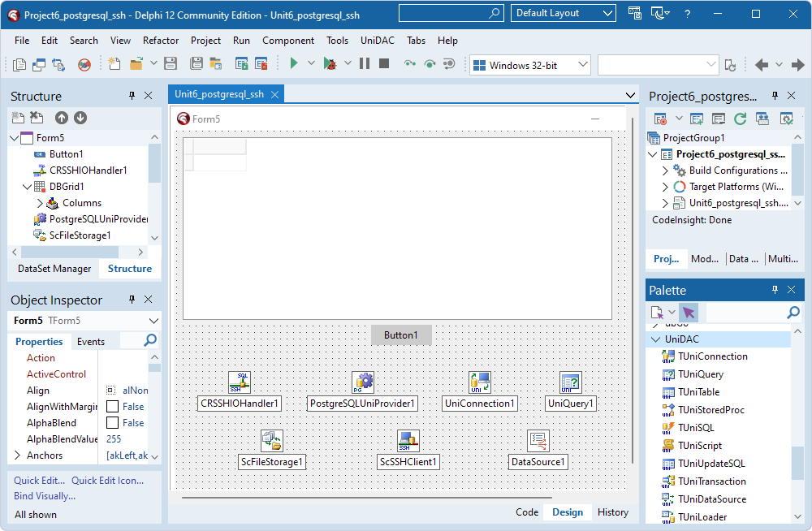Viewport: 812px width, 531px height.
Task: Select the ScSSHClient1 component icon
Action: point(408,441)
